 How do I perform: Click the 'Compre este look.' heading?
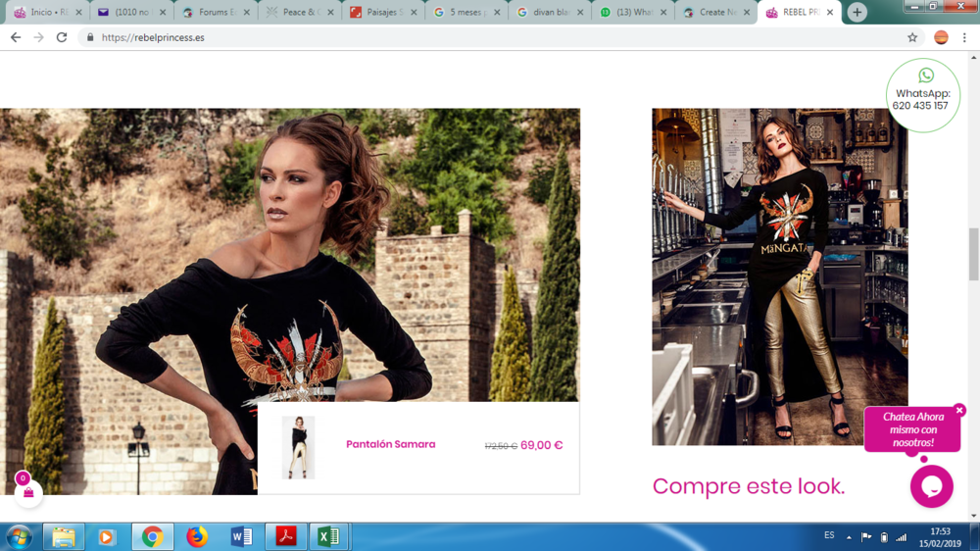pos(748,486)
